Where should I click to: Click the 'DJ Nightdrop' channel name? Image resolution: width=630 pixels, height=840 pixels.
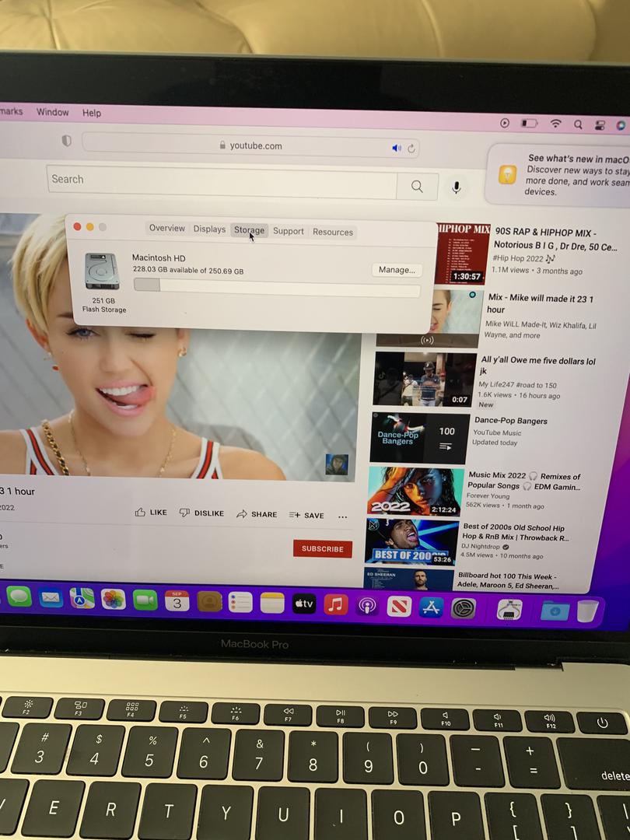click(481, 546)
